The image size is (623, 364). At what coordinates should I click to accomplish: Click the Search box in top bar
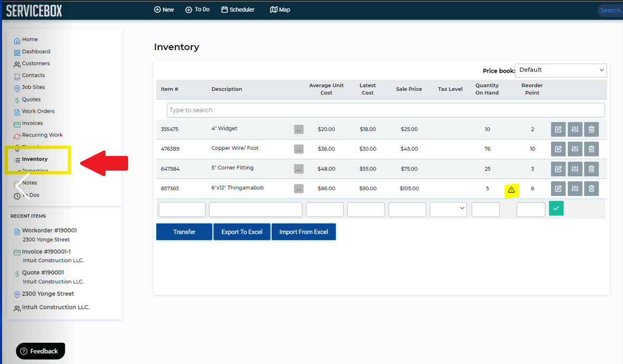tap(610, 10)
